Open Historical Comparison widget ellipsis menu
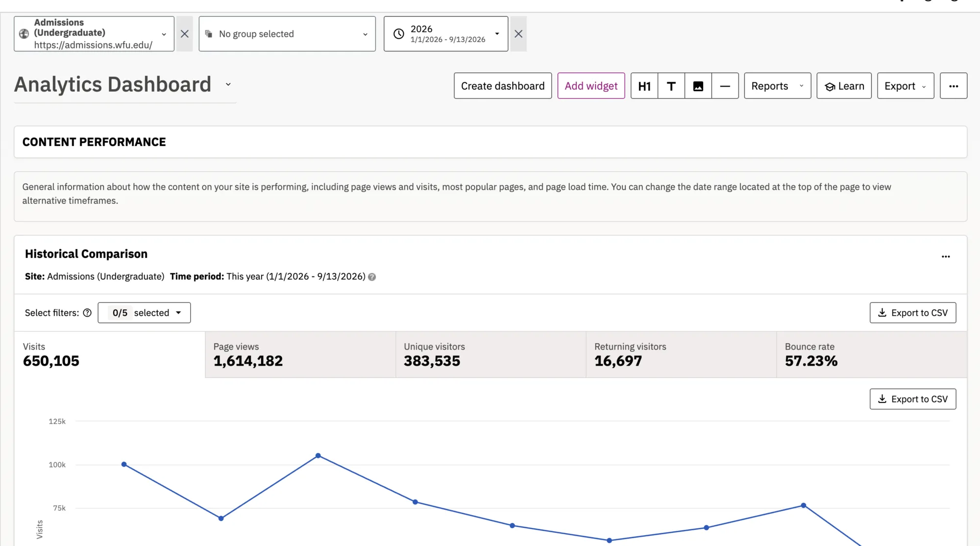 coord(946,256)
